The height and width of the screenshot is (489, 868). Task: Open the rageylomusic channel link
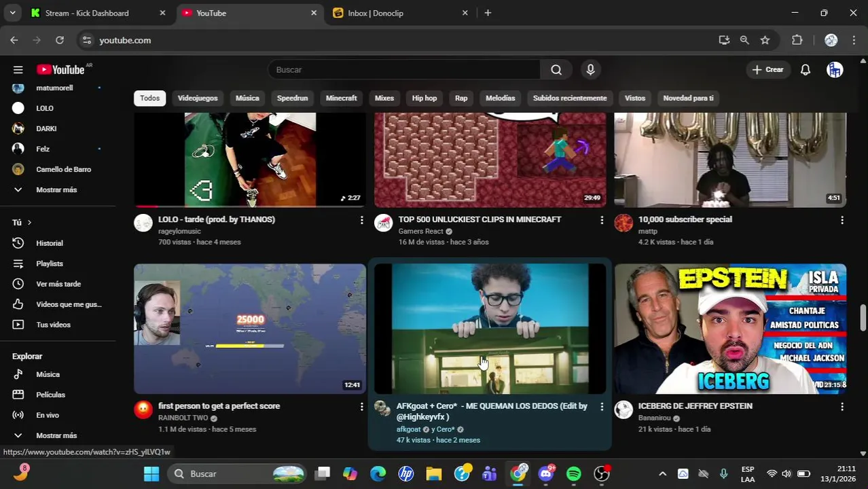coord(179,231)
